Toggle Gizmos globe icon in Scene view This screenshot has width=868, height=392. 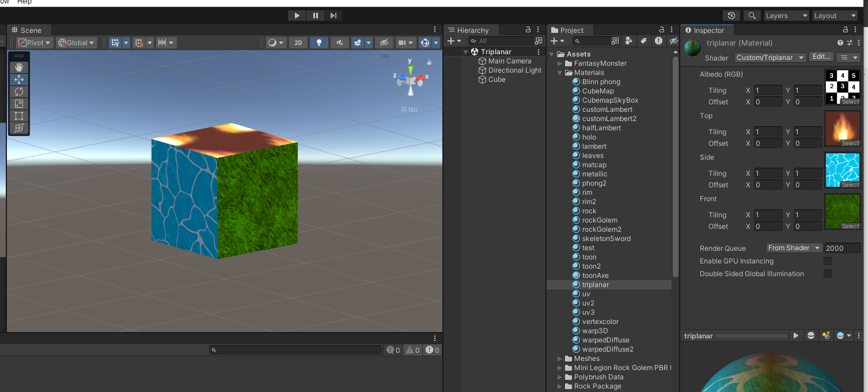coord(425,43)
